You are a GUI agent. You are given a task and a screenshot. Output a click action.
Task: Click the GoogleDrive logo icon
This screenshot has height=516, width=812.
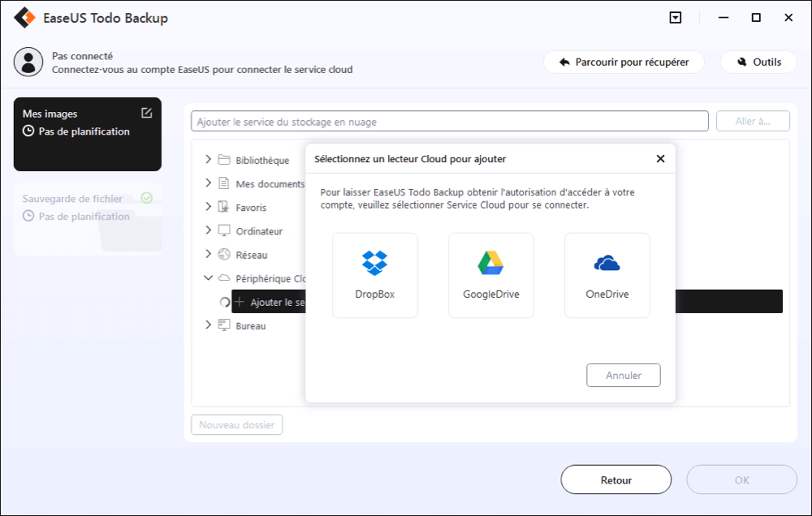click(x=490, y=263)
